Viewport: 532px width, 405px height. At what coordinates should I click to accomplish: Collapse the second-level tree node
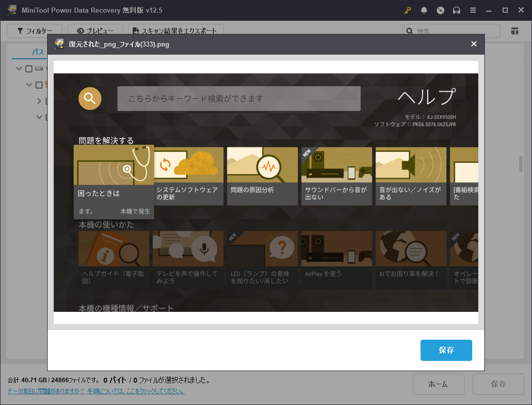click(x=29, y=85)
